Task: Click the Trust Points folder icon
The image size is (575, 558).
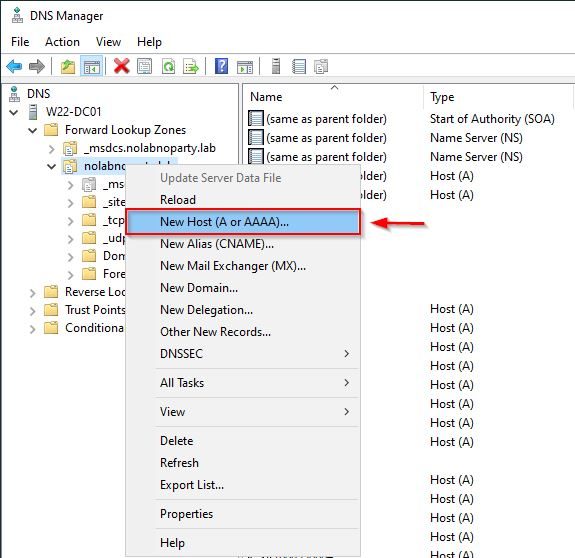Action: (x=51, y=310)
